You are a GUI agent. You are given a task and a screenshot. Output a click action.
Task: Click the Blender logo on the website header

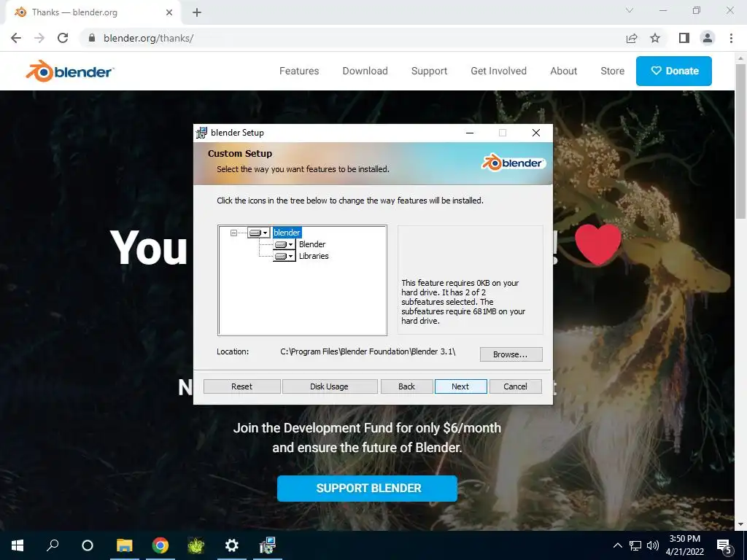[69, 71]
